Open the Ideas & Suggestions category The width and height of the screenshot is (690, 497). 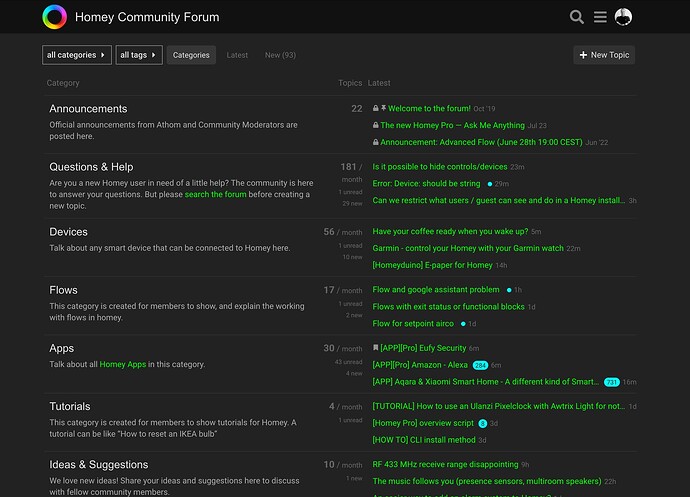click(x=99, y=464)
